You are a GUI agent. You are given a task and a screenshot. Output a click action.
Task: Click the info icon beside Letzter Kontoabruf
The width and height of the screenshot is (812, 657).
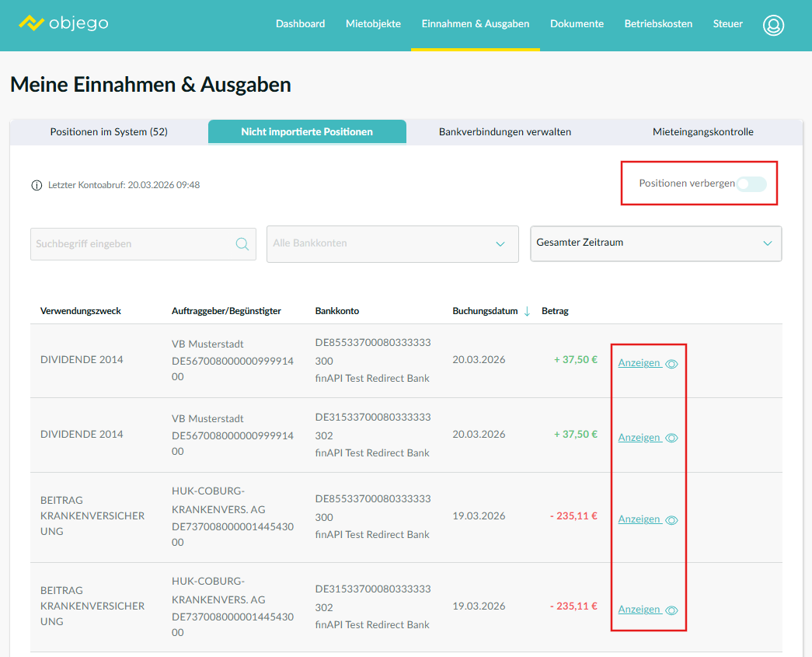[x=37, y=185]
